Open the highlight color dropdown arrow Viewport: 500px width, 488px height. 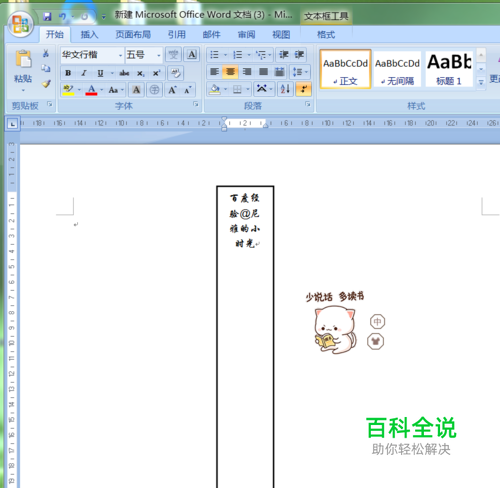click(x=79, y=90)
